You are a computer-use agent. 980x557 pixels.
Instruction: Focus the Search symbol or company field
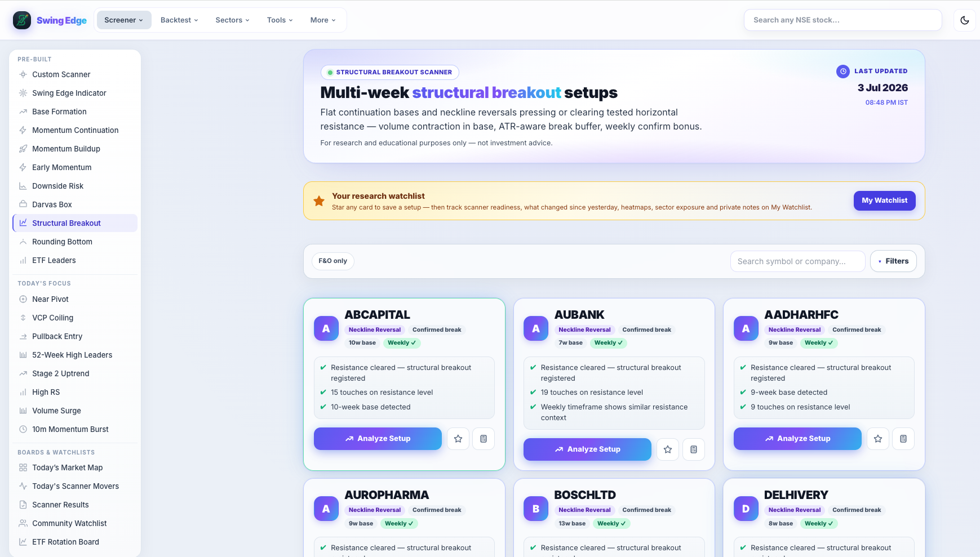click(x=797, y=261)
